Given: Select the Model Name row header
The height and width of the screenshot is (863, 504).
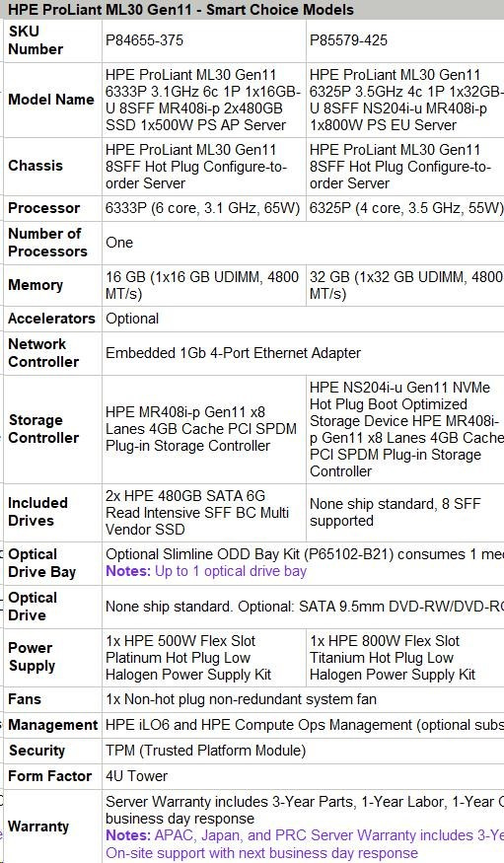Looking at the screenshot, I should (51, 100).
